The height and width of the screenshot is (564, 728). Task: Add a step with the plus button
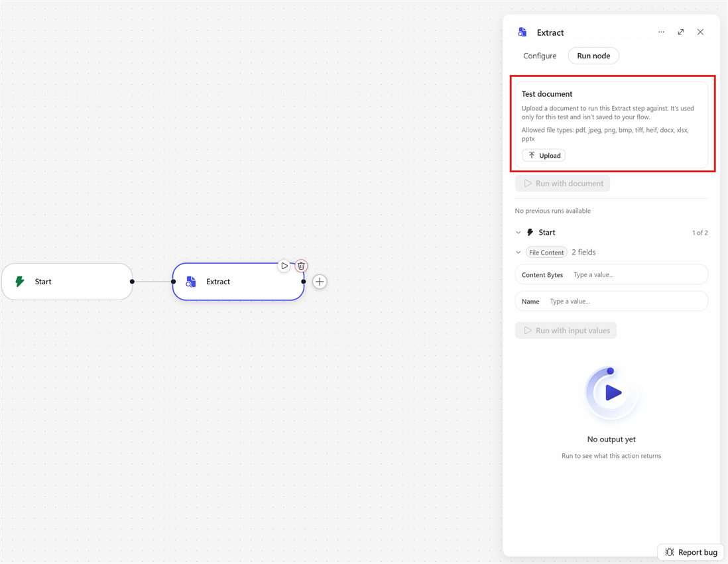[x=320, y=282]
